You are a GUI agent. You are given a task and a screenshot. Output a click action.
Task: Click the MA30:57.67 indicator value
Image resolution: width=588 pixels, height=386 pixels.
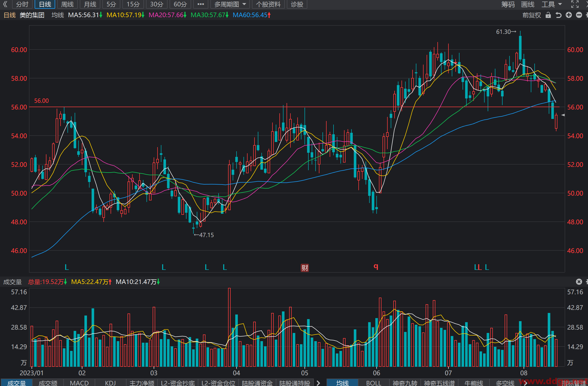(210, 15)
